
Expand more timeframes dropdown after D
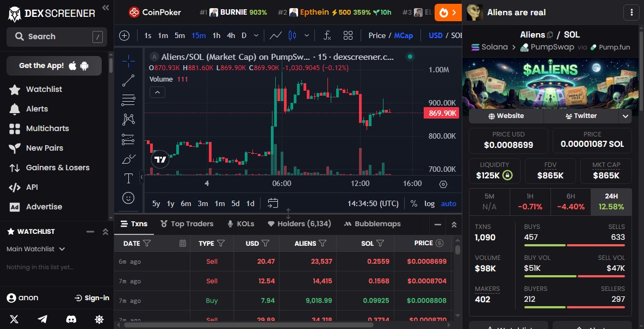click(x=256, y=36)
